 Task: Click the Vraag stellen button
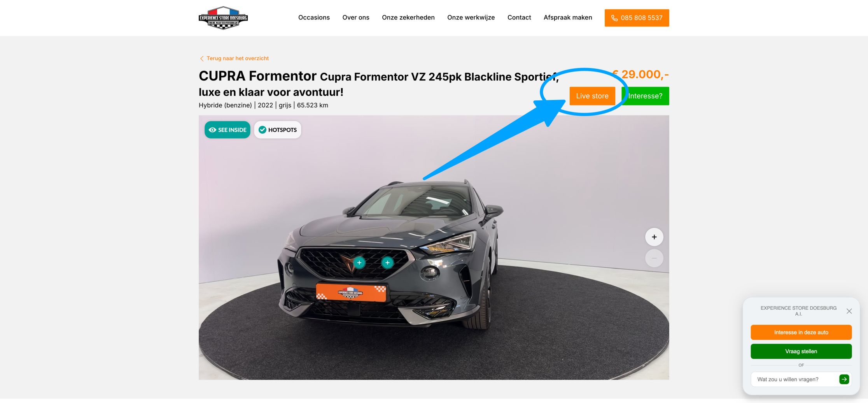tap(801, 351)
